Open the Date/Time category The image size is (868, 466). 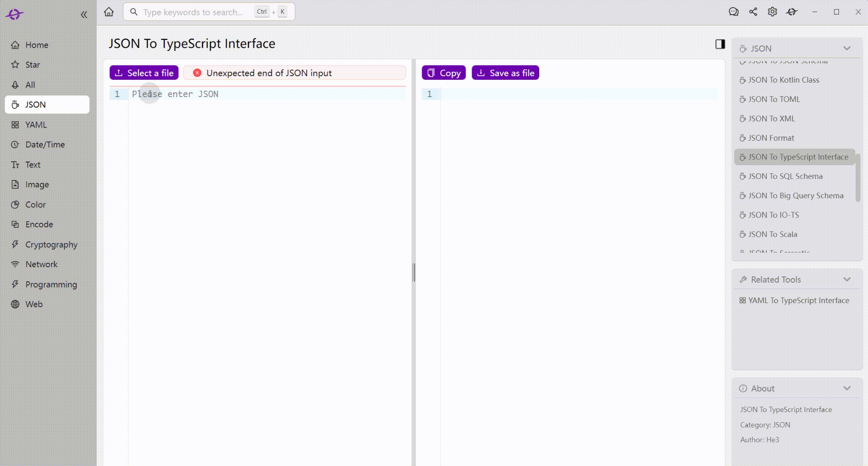tap(47, 145)
